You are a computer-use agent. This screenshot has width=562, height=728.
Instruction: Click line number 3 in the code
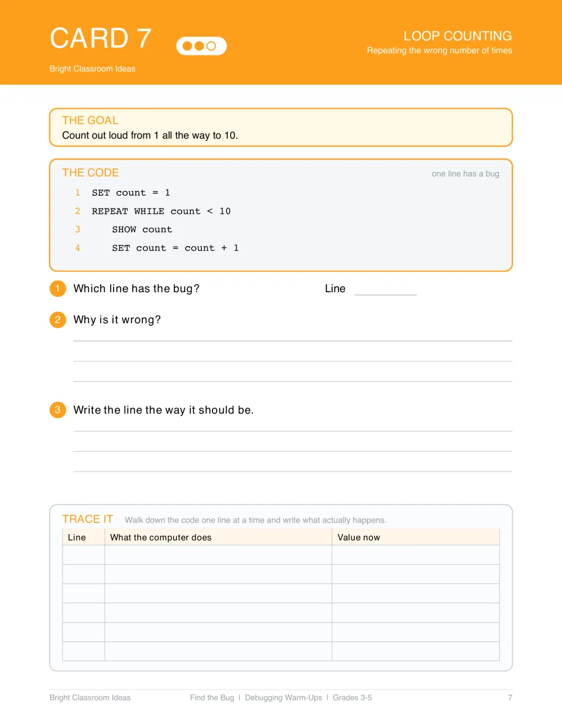77,230
